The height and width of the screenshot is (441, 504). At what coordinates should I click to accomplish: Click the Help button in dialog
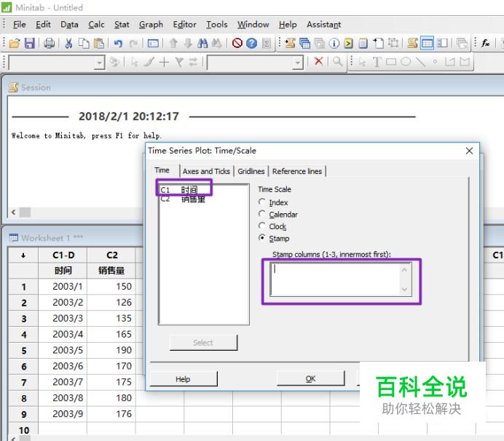[x=184, y=379]
